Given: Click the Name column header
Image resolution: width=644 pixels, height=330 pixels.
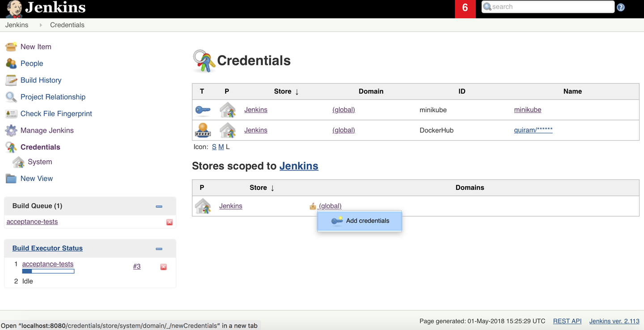Looking at the screenshot, I should [572, 91].
